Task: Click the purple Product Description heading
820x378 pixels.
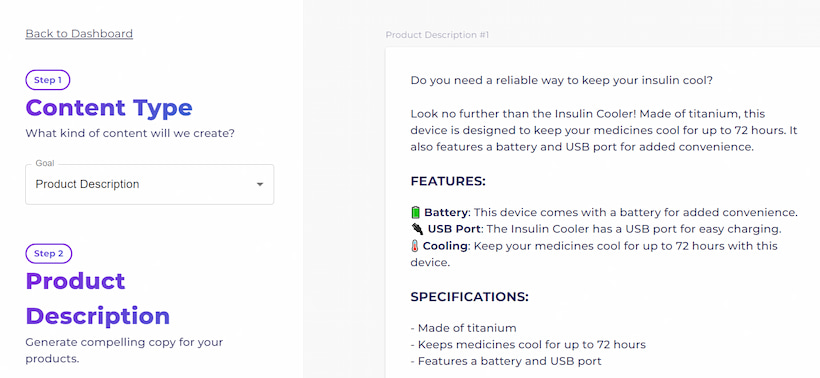Action: (x=98, y=299)
